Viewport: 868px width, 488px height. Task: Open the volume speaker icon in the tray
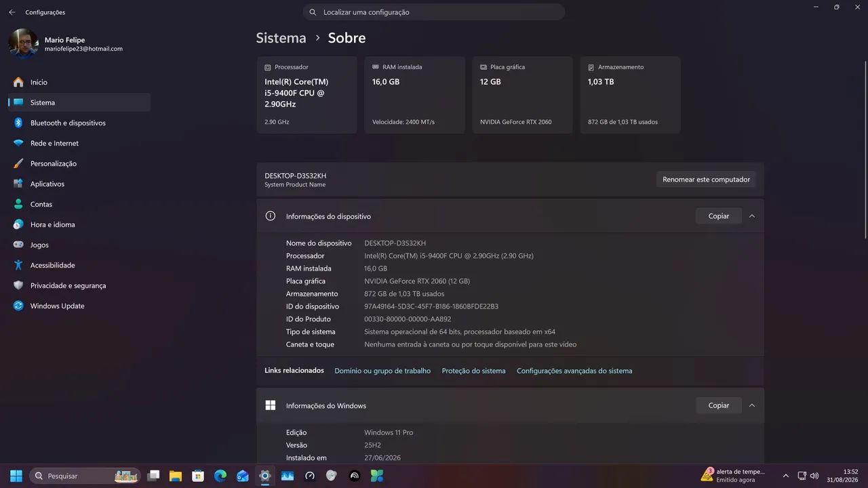(x=814, y=476)
